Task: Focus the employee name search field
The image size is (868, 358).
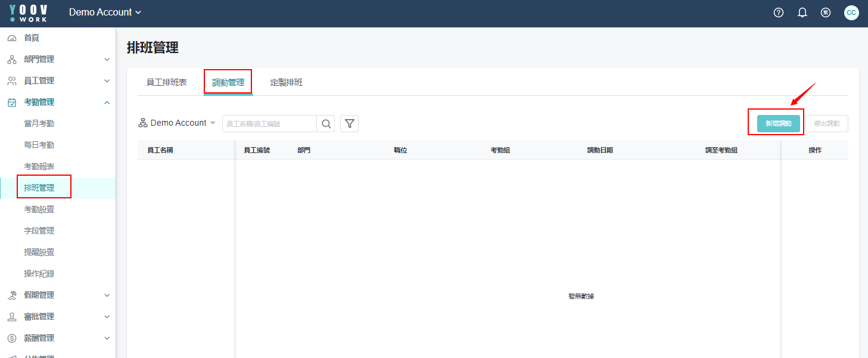Action: (x=269, y=123)
